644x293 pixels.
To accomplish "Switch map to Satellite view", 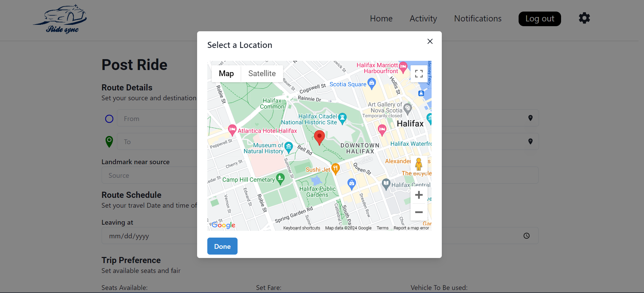I will 262,73.
